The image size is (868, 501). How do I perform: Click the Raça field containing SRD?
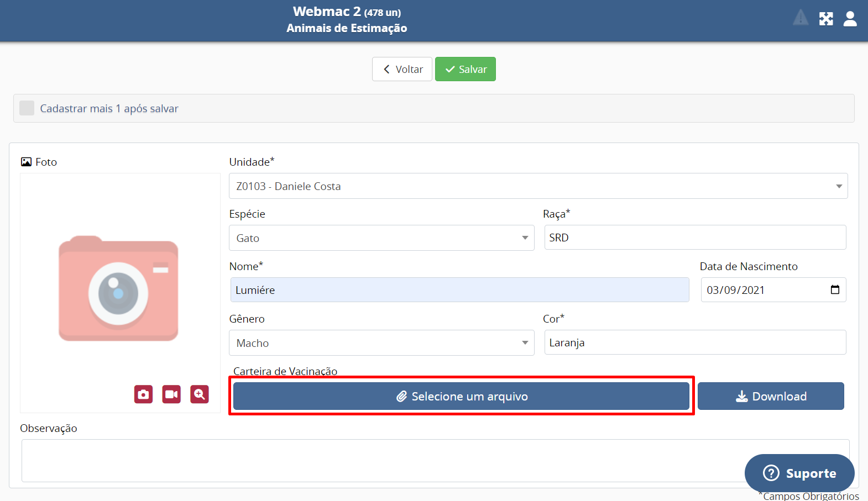pos(695,238)
